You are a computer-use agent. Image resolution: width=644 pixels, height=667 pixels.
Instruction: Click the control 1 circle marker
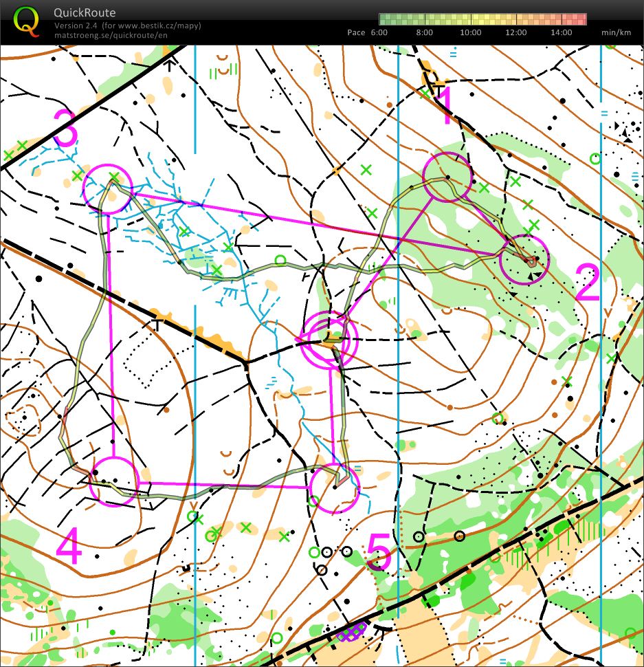click(x=447, y=177)
